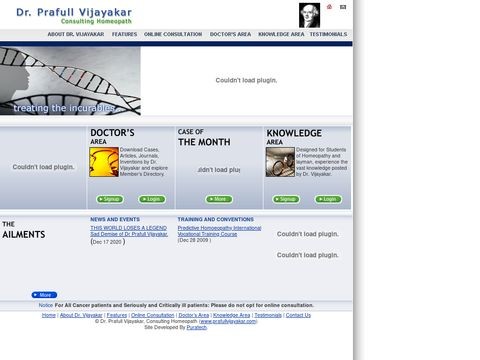Open the Doctor's Area menu item
The width and height of the screenshot is (480, 360).
pyautogui.click(x=230, y=34)
